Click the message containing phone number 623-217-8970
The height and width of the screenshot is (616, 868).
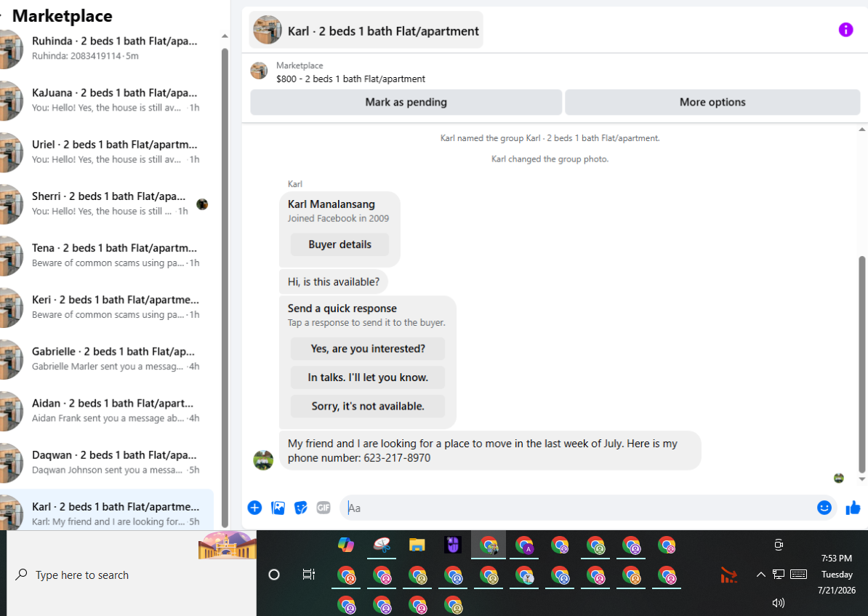tap(490, 450)
